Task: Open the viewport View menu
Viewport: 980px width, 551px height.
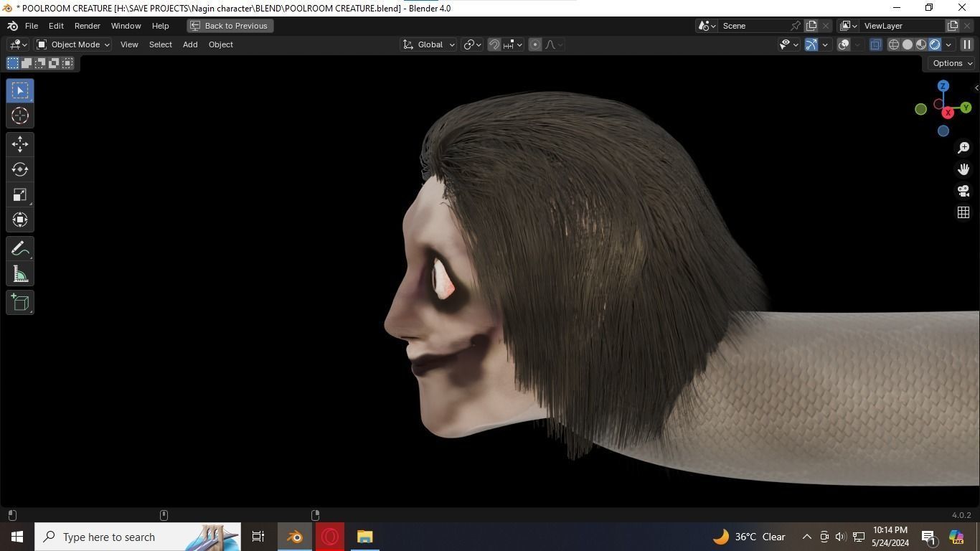Action: [x=129, y=44]
